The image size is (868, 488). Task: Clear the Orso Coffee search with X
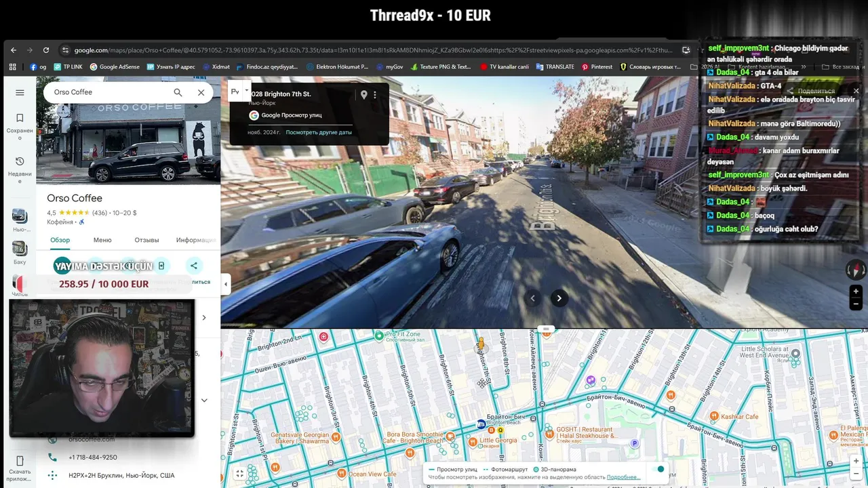point(201,92)
